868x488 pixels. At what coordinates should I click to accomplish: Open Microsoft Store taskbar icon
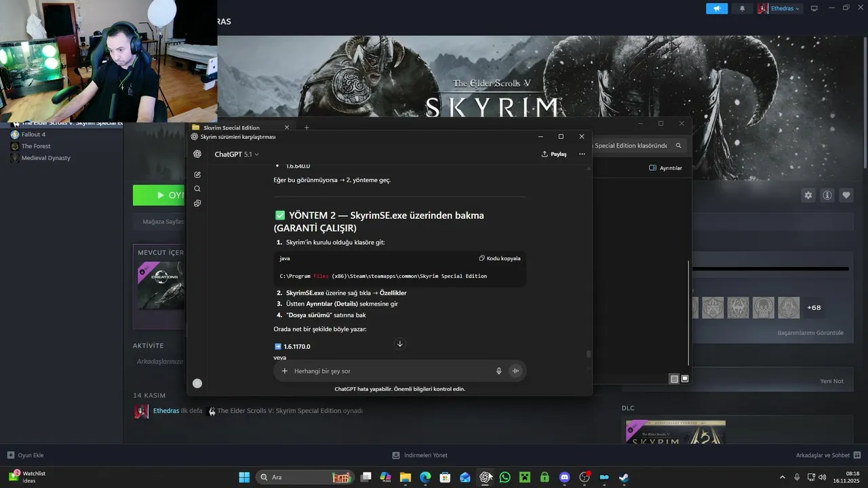[445, 477]
